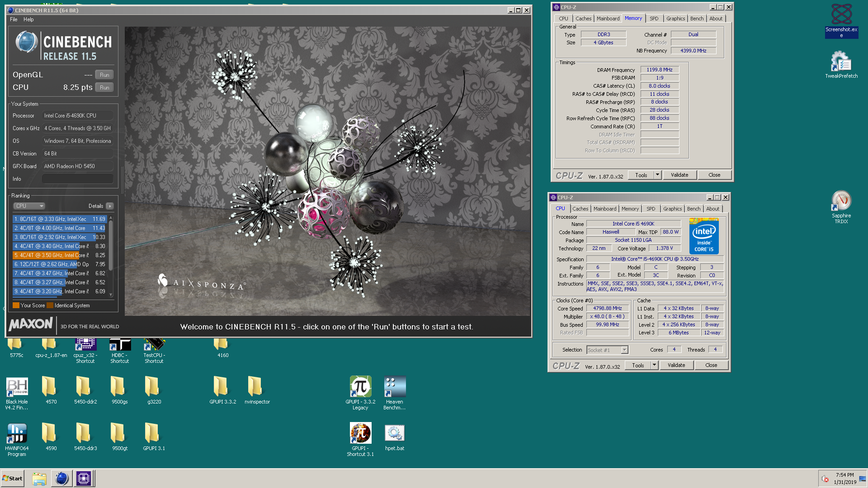
Task: Click the Cinebench Info input field
Action: pos(78,179)
